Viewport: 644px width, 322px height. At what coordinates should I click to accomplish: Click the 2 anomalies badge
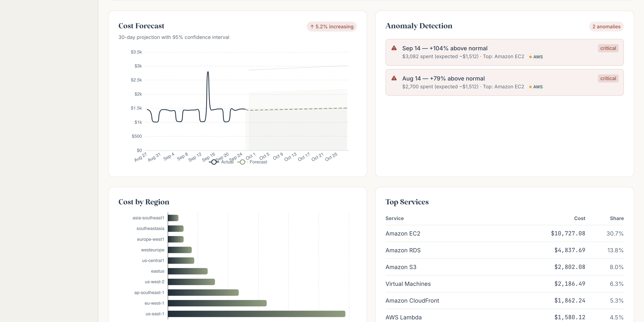coord(606,26)
